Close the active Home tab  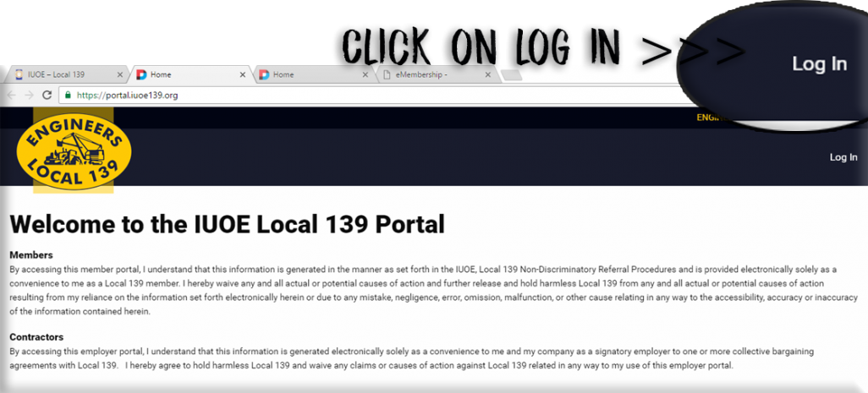[x=243, y=75]
